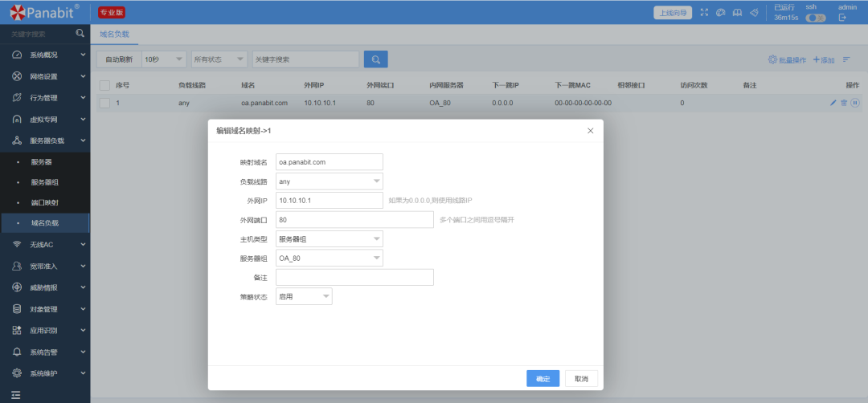The image size is (868, 403).
Task: Click the edit pencil icon for row 1
Action: pyautogui.click(x=833, y=103)
